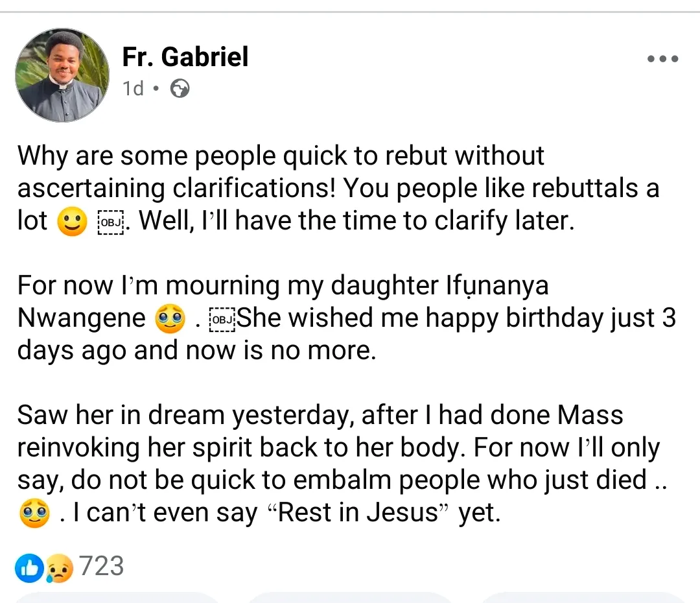The width and height of the screenshot is (700, 603).
Task: Click the smiling emoji after "lot"
Action: (x=72, y=223)
